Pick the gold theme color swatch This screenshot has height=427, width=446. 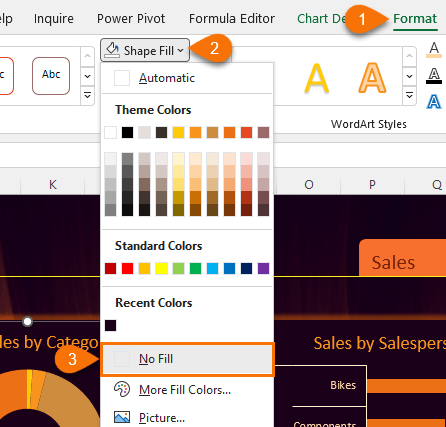tap(178, 132)
